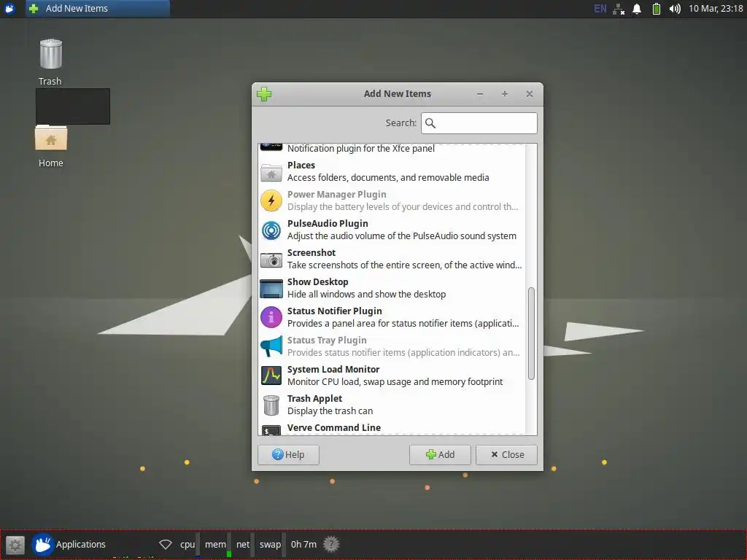Click the Add button
Screen dimensions: 747x560
pos(440,455)
